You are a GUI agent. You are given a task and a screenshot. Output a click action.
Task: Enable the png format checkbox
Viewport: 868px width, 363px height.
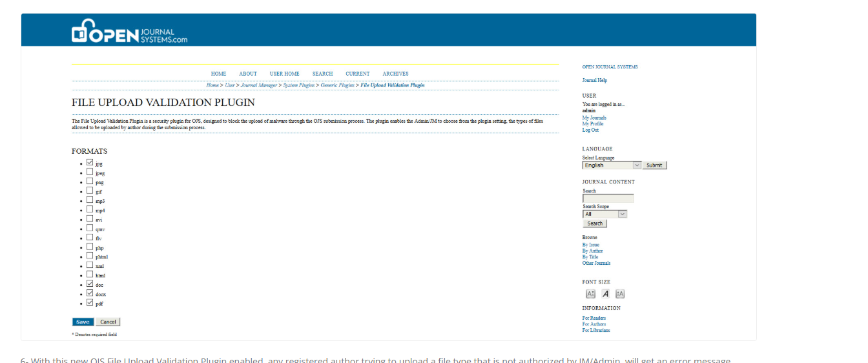point(90,181)
